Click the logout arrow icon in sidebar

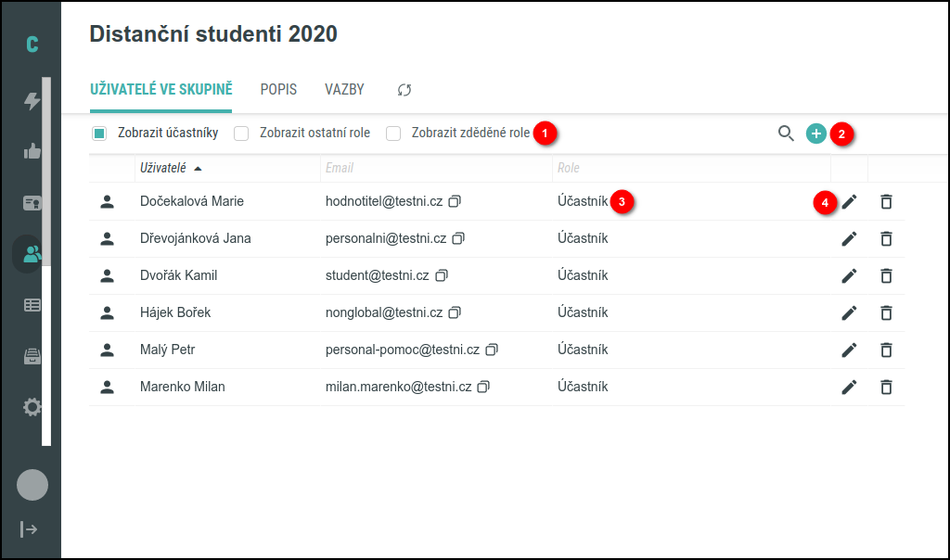click(30, 528)
